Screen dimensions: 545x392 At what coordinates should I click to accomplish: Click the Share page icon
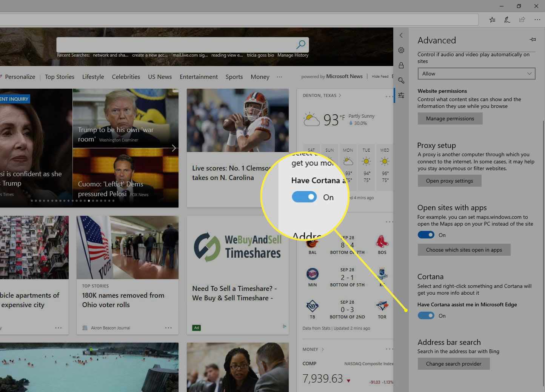coord(522,20)
